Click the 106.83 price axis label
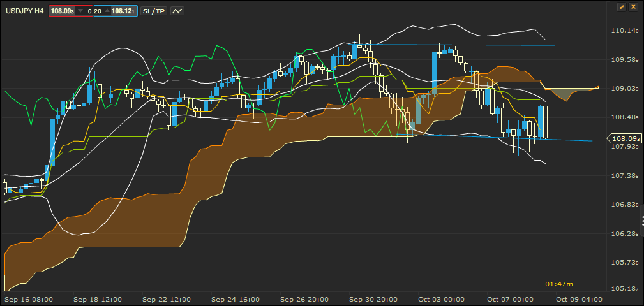644x306 pixels. click(x=624, y=204)
